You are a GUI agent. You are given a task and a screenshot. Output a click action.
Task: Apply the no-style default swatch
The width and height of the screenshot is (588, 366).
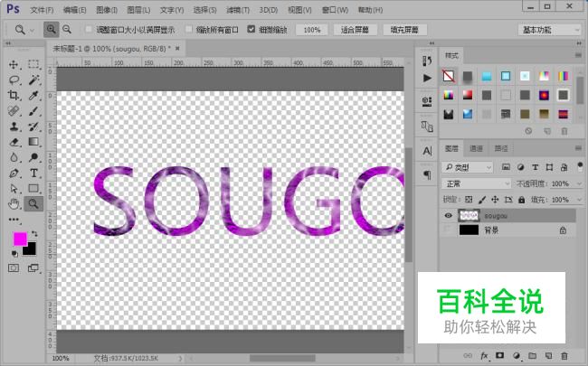coord(449,76)
